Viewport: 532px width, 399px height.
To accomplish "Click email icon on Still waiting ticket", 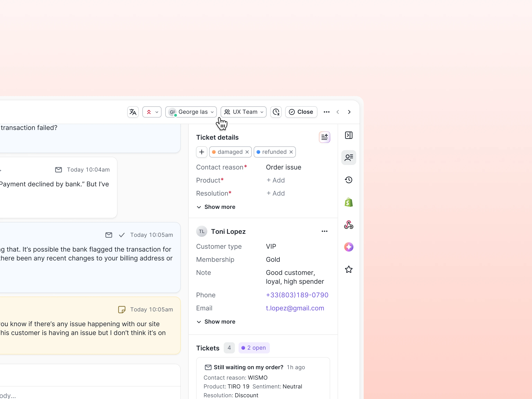I will click(208, 367).
